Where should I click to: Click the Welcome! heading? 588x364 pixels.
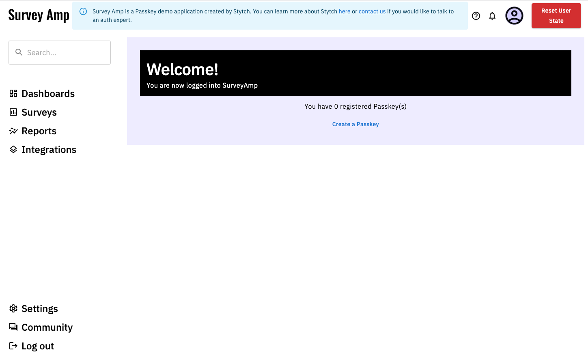point(182,69)
